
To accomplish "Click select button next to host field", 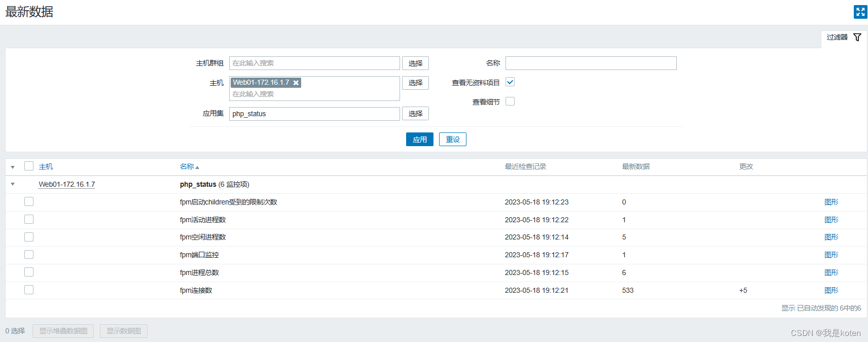I will click(415, 83).
